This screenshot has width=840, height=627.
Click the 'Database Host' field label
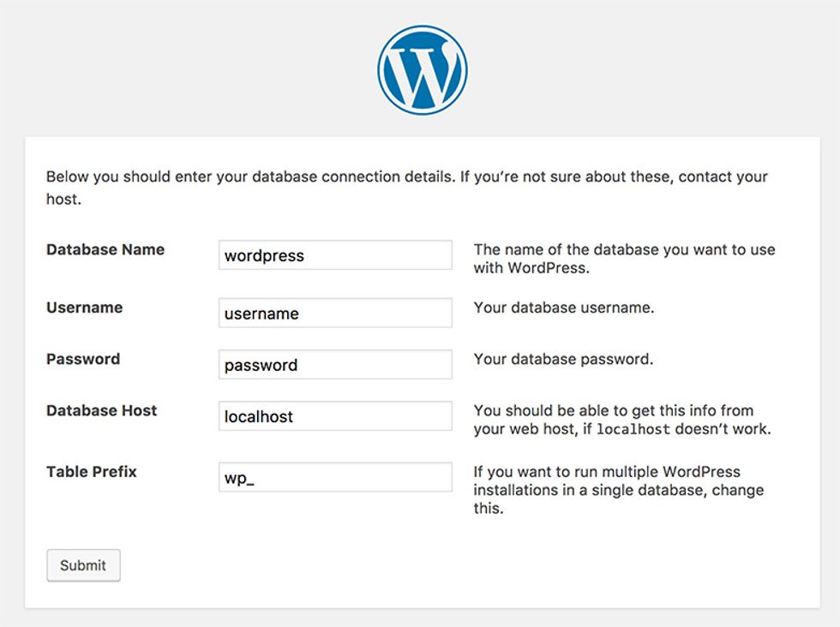[x=102, y=410]
